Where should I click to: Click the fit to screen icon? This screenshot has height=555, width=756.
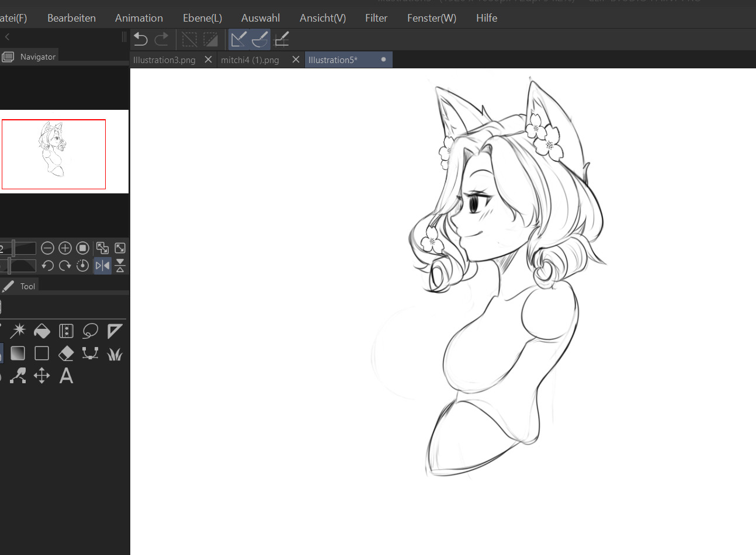[120, 248]
